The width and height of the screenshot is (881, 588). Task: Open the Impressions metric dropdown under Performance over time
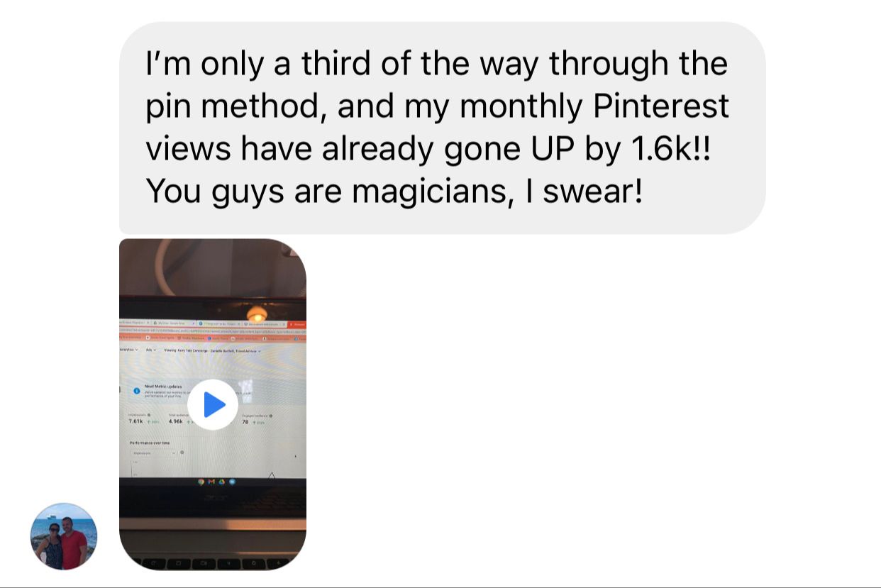click(154, 453)
